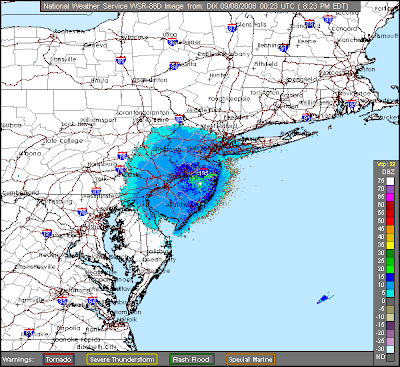Click the Tornado warning legend box
The height and width of the screenshot is (367, 400).
[x=59, y=360]
